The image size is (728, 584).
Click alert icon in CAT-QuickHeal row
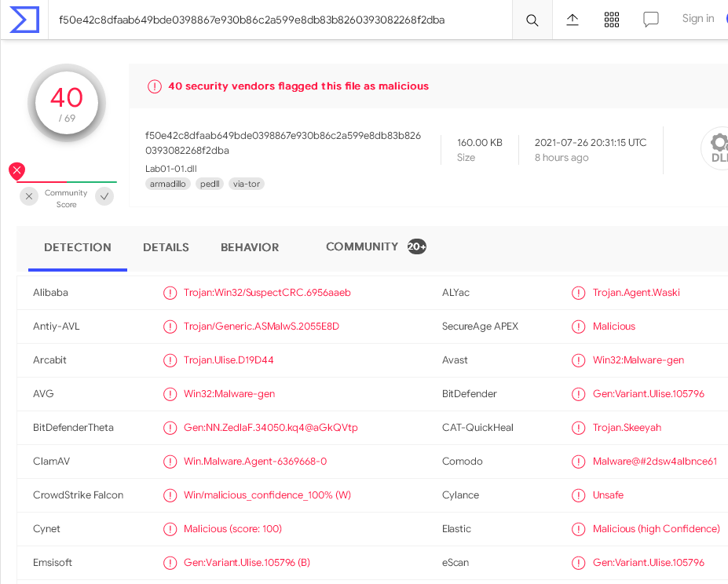coord(579,428)
